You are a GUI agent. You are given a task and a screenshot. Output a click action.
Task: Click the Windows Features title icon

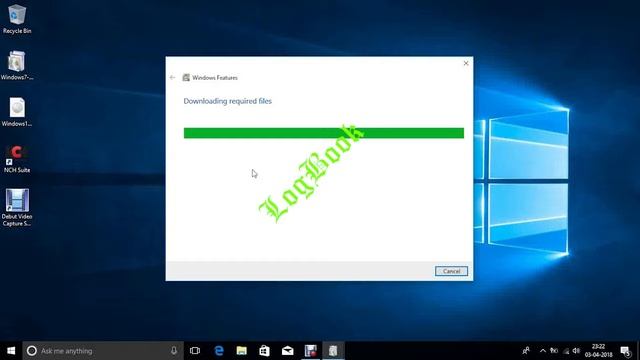tap(186, 78)
